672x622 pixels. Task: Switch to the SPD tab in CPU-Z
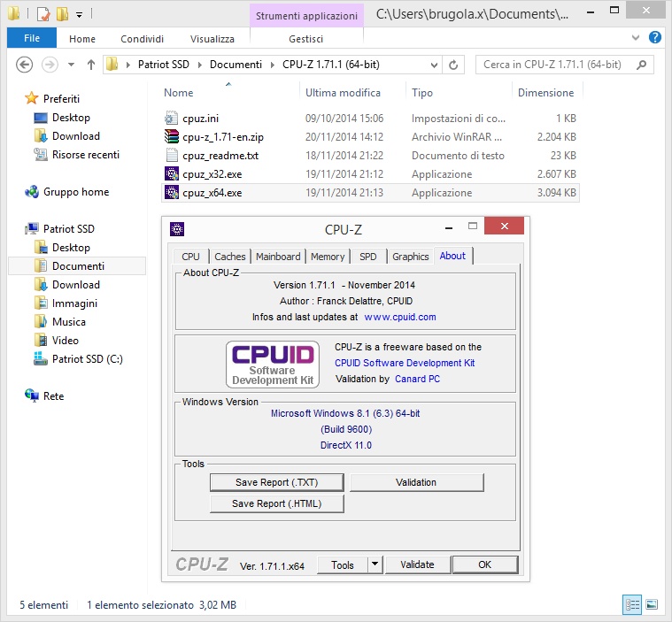point(368,257)
